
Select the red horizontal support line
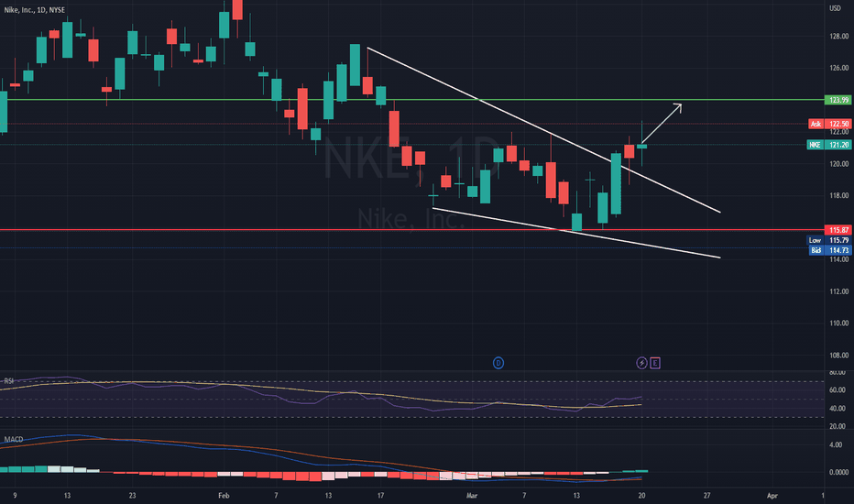(411, 230)
